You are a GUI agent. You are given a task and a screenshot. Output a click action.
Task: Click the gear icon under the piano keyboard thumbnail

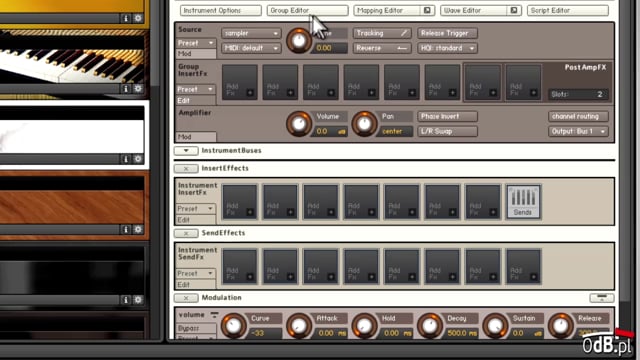[x=138, y=89]
